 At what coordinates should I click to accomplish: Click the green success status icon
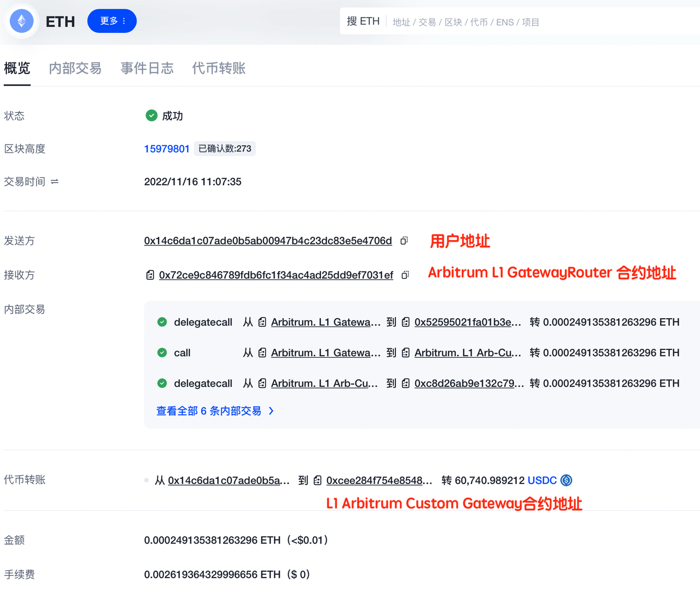point(151,115)
